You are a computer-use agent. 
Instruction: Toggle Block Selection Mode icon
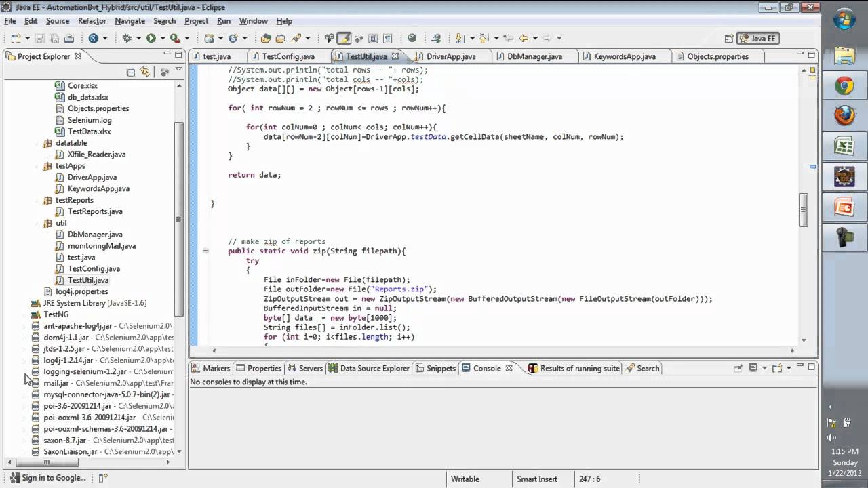[373, 39]
